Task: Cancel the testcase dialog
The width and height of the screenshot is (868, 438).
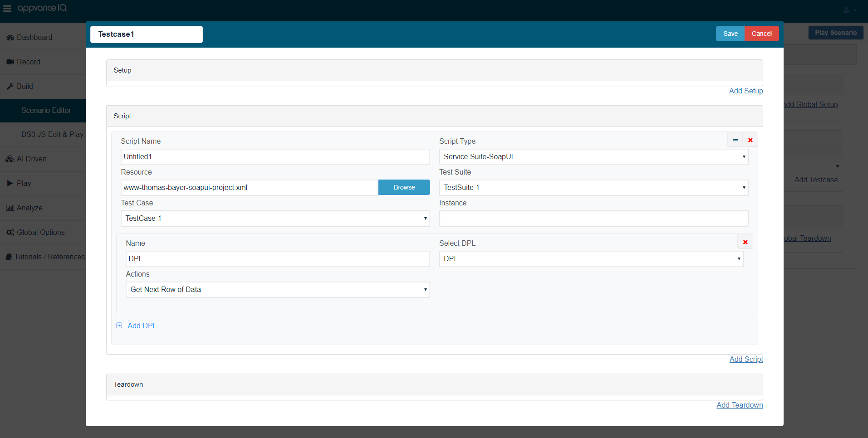Action: pyautogui.click(x=761, y=34)
